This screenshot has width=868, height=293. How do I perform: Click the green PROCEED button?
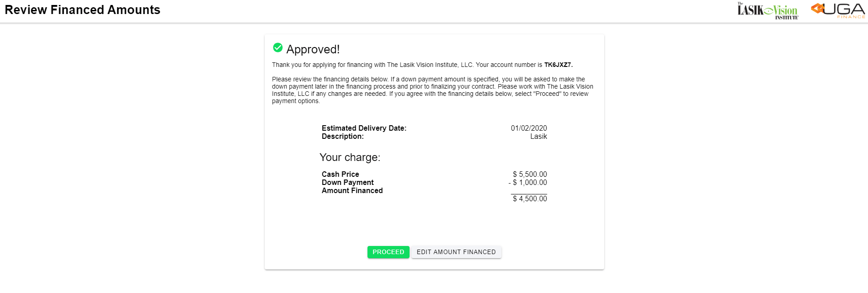(388, 252)
